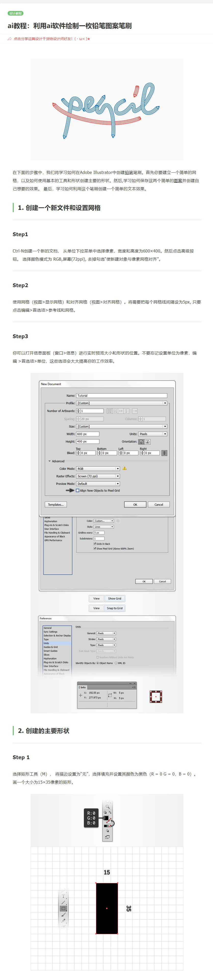Click the Drawing Mode icon in toolbar
Viewport: 213px width, 980px height.
[108, 831]
